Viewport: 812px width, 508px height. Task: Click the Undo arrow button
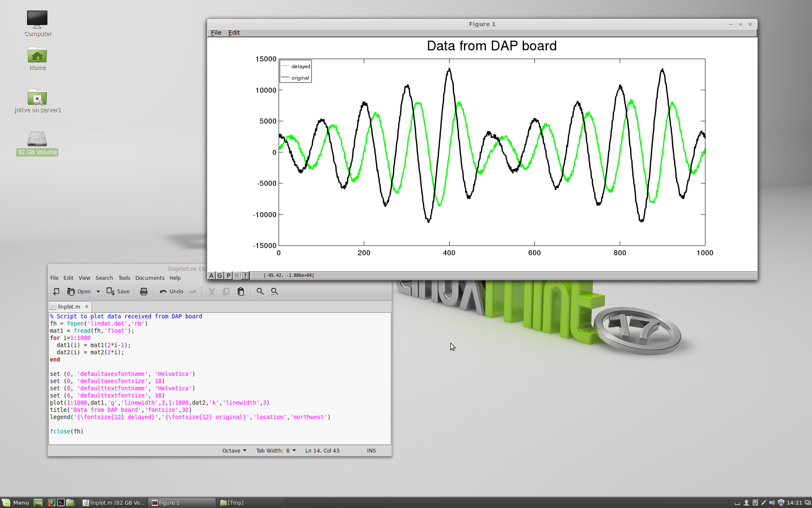click(171, 291)
